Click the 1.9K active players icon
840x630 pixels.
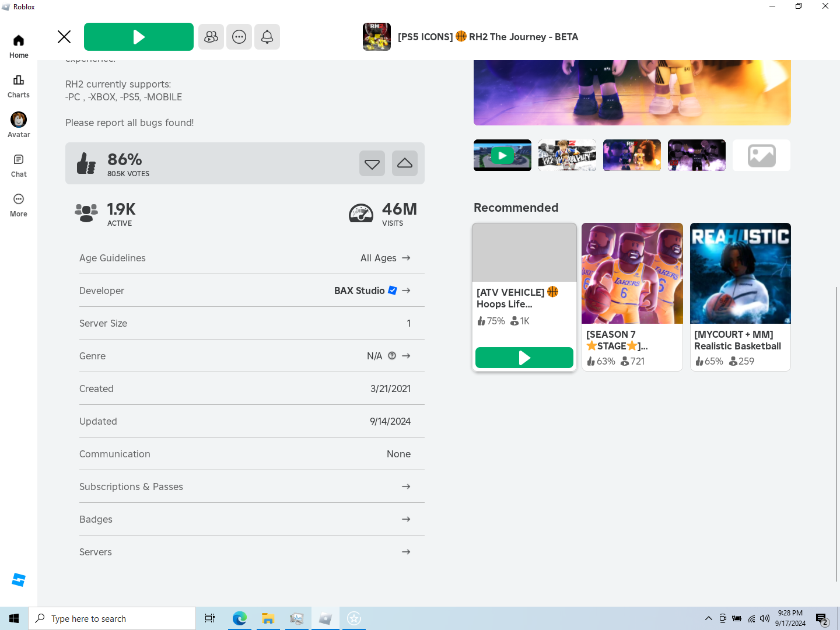[86, 213]
